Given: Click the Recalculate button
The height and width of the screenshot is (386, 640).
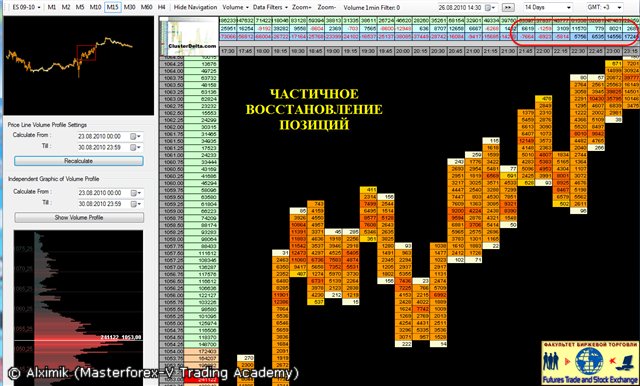Looking at the screenshot, I should point(78,161).
